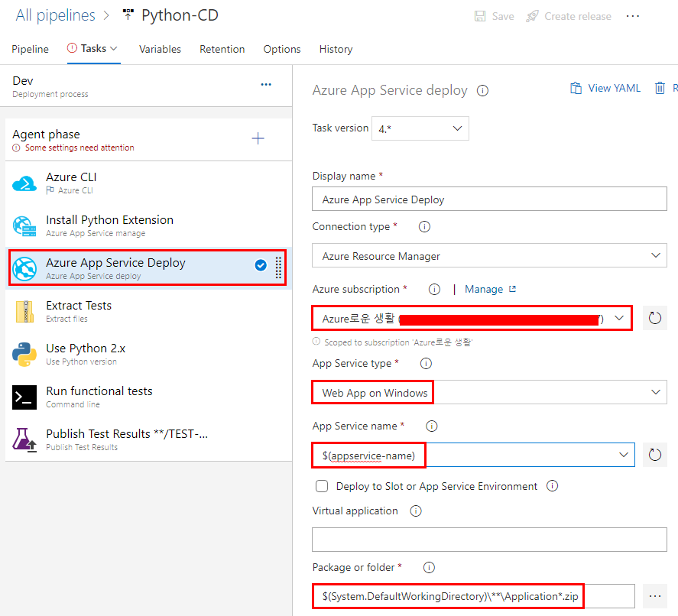
Task: Click the Use Python 2.x logo icon
Action: click(x=24, y=355)
